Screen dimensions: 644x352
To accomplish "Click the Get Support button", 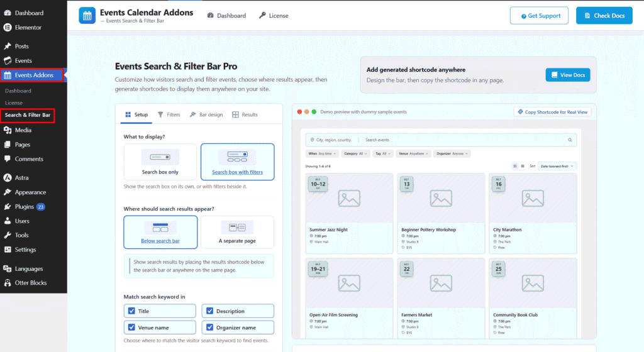I will [x=539, y=16].
